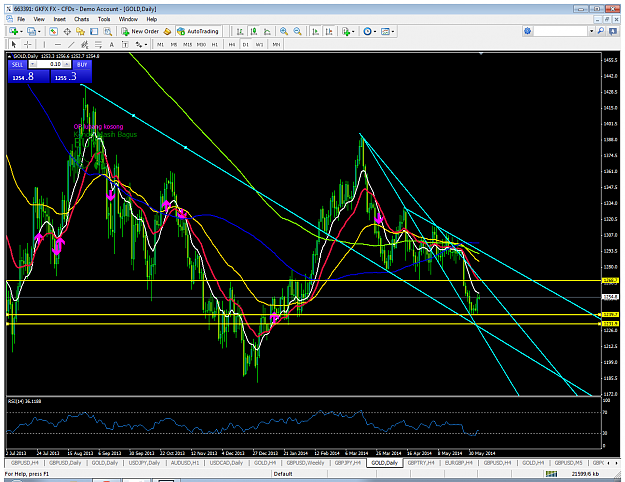
Task: Open the Help menu
Action: point(151,19)
